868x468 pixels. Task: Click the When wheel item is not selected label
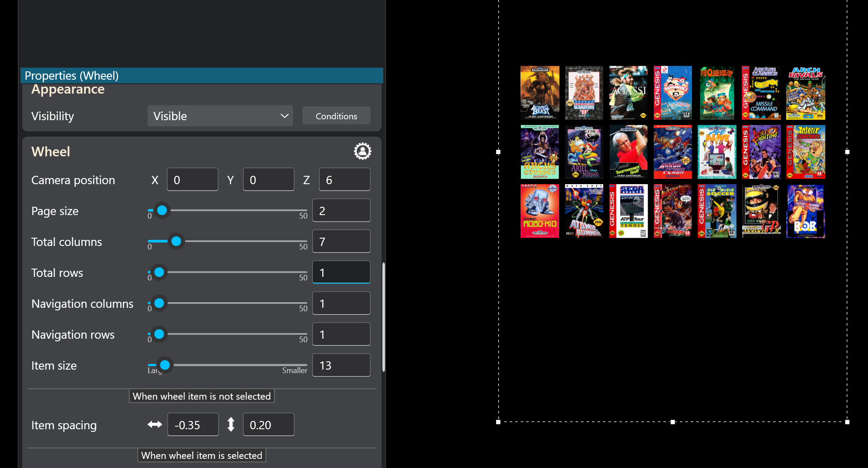point(202,396)
